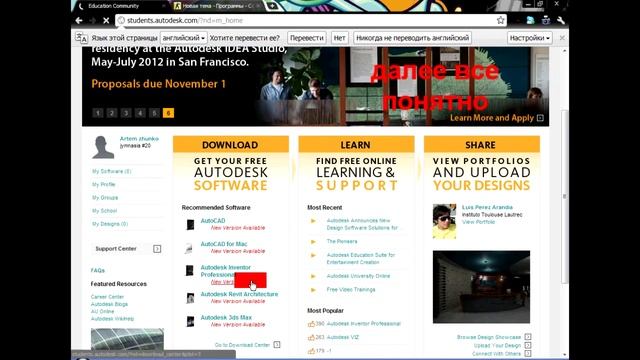Click "Upload Your Design" link

(x=497, y=346)
